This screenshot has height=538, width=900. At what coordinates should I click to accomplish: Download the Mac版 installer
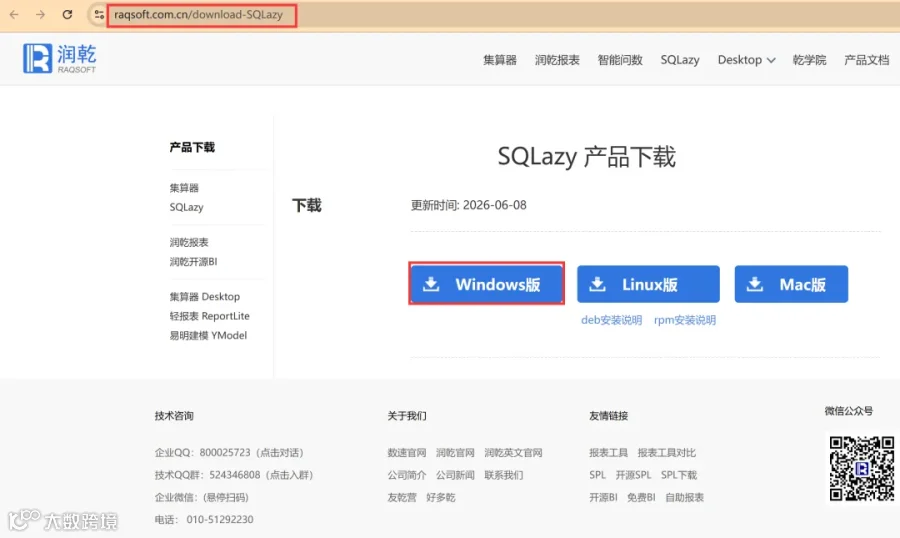(x=791, y=284)
